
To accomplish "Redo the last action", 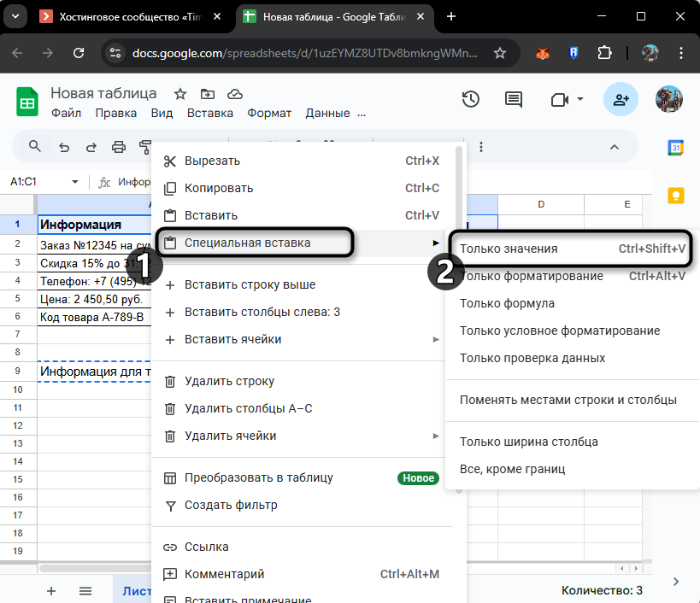I will (x=91, y=147).
